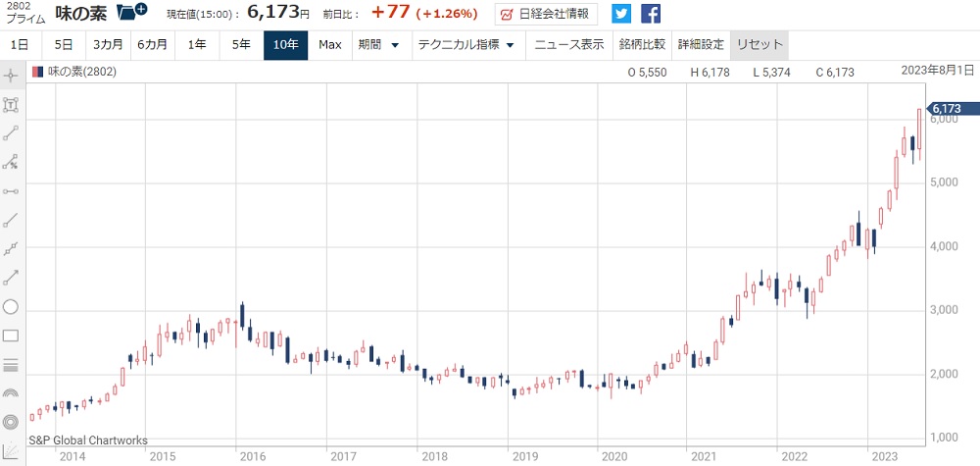Click the 5,000 price axis label
The width and height of the screenshot is (980, 466).
tap(944, 182)
